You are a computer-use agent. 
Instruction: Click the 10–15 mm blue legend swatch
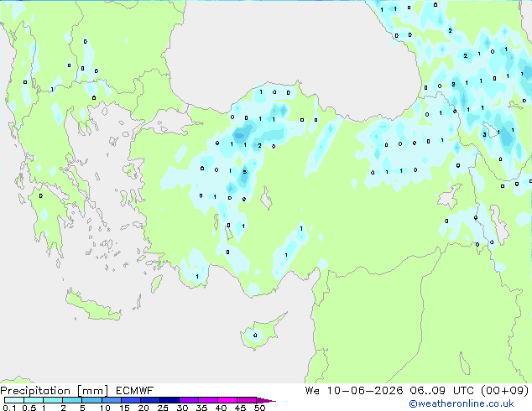coord(112,400)
